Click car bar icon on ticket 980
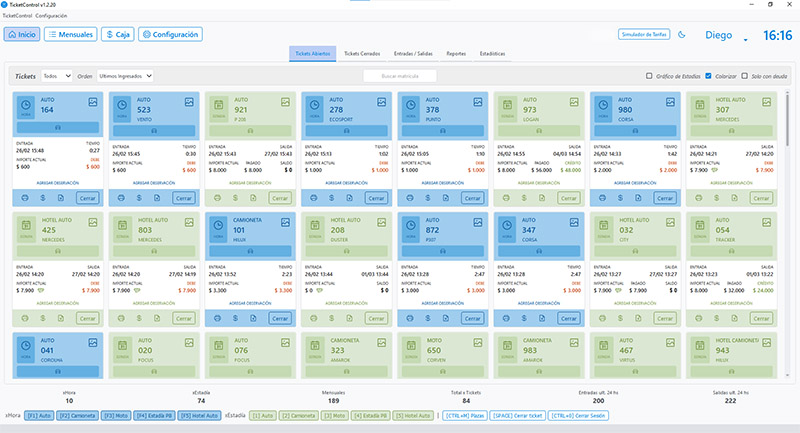Screen dimensions: 800x433 tap(635, 129)
